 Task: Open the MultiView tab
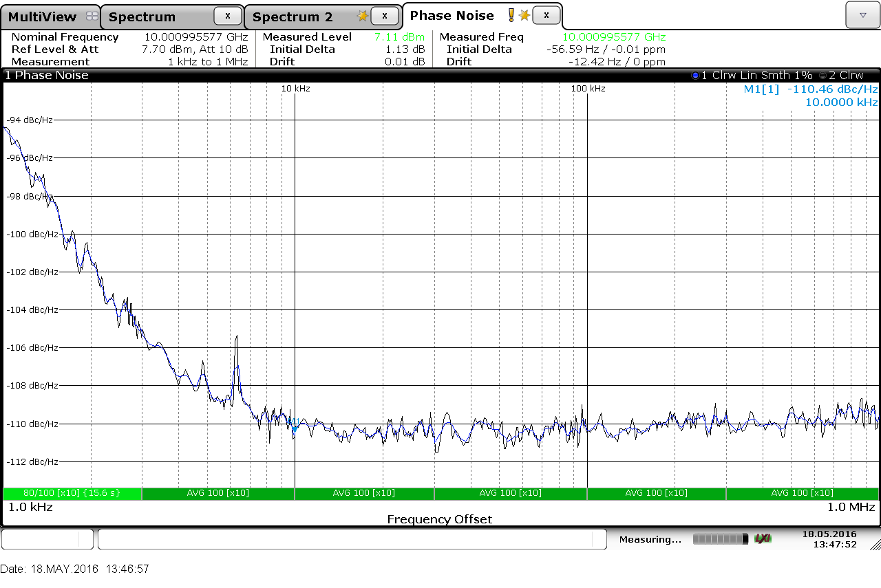[x=43, y=17]
